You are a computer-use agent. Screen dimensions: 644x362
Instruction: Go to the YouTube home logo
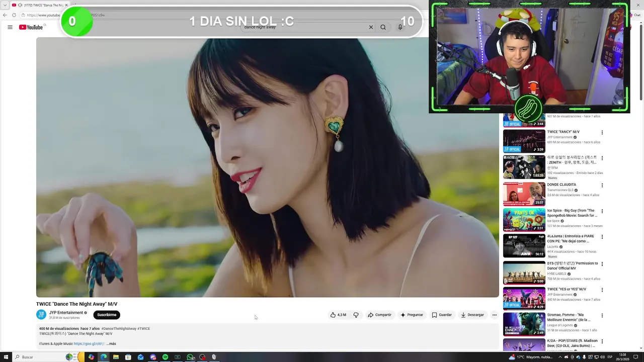coord(31,27)
